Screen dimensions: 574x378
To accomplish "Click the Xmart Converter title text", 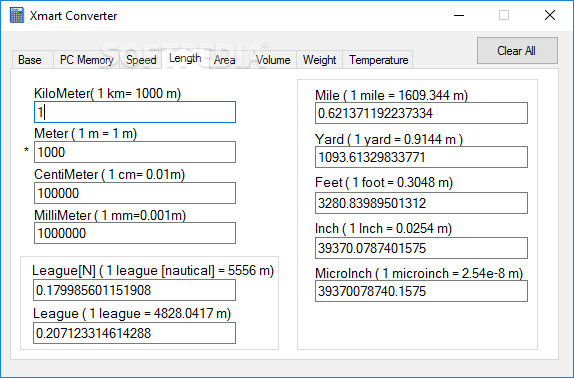I will [x=74, y=16].
